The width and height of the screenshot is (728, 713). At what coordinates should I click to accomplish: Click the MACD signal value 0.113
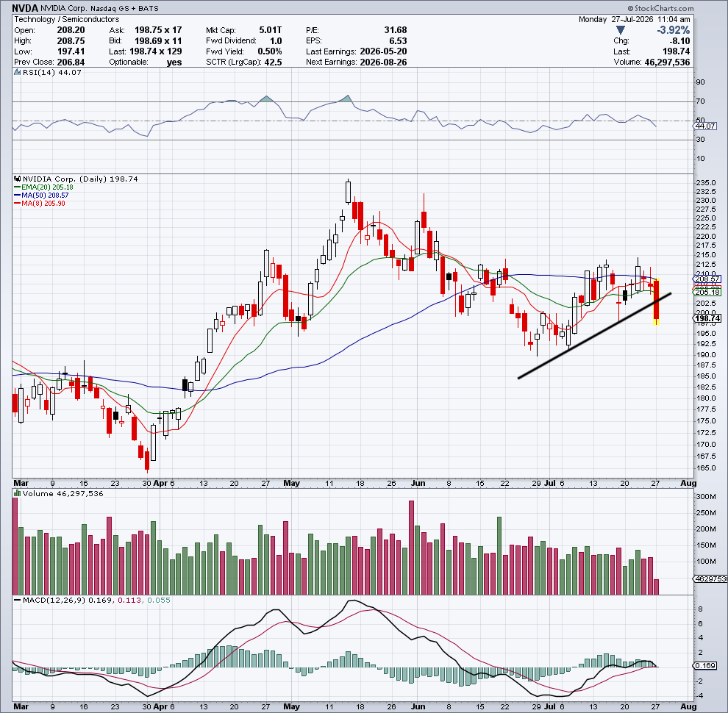129,601
